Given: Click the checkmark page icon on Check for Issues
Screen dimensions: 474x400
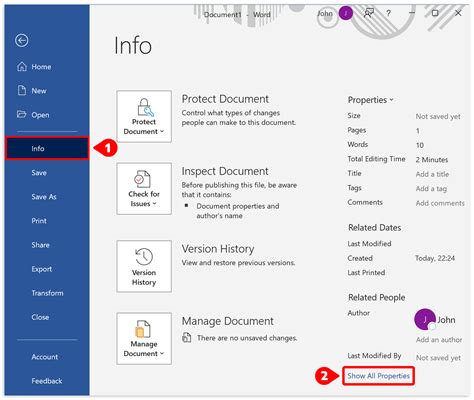Looking at the screenshot, I should click(x=142, y=179).
